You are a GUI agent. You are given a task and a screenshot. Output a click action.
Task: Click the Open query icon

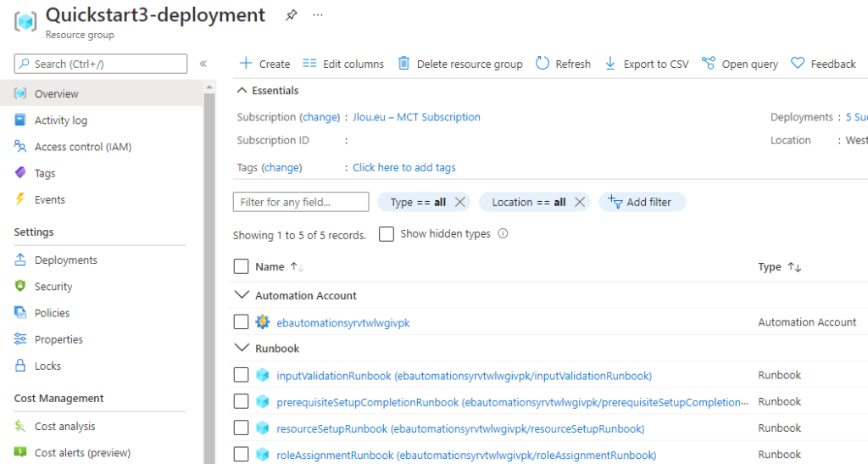pyautogui.click(x=708, y=63)
